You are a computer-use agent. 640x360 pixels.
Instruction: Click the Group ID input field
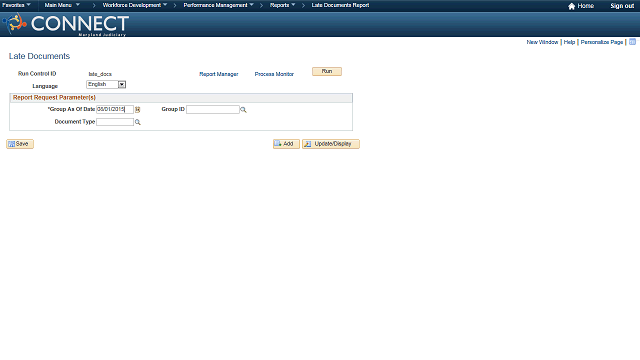tap(213, 109)
